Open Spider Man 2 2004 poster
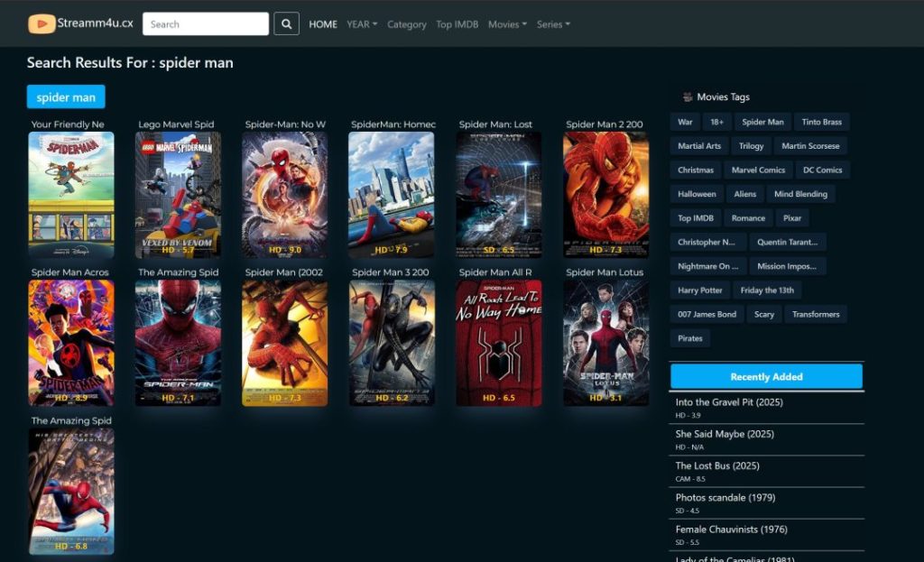 605,195
